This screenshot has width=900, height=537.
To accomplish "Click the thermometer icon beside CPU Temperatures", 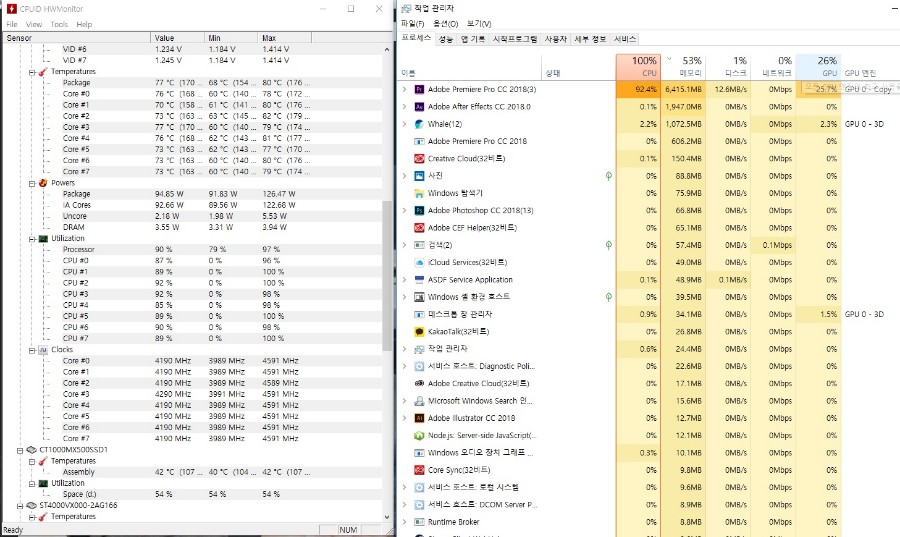I will click(x=43, y=72).
